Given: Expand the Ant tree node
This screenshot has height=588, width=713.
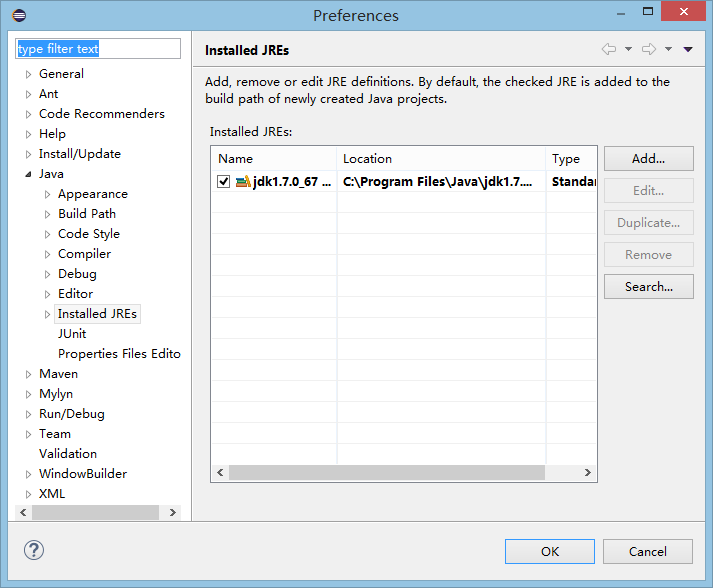Looking at the screenshot, I should (28, 94).
